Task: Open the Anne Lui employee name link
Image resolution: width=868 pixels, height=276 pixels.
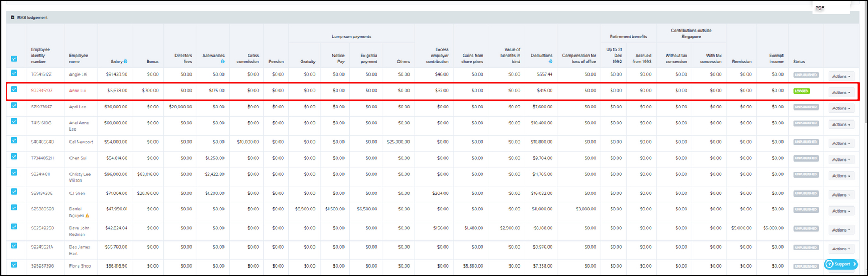Action: click(x=78, y=91)
